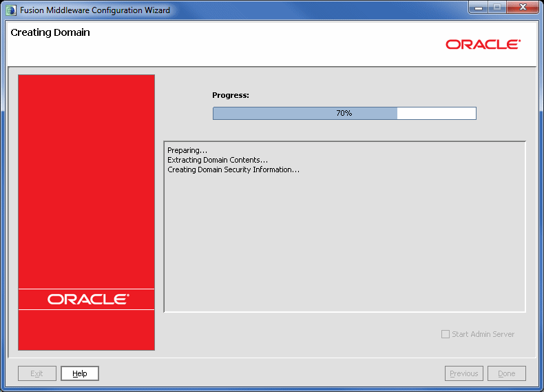This screenshot has width=544, height=392.
Task: Click the Exit button
Action: 36,373
